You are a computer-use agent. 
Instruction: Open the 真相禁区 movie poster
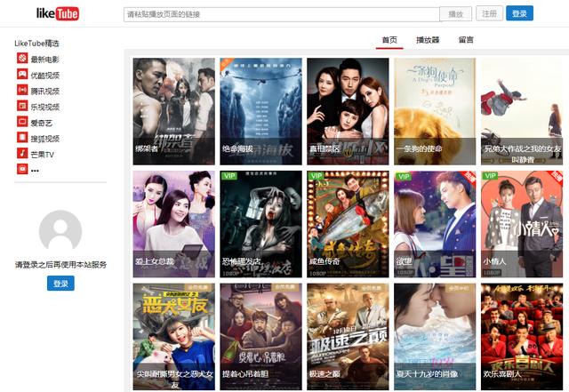click(348, 111)
